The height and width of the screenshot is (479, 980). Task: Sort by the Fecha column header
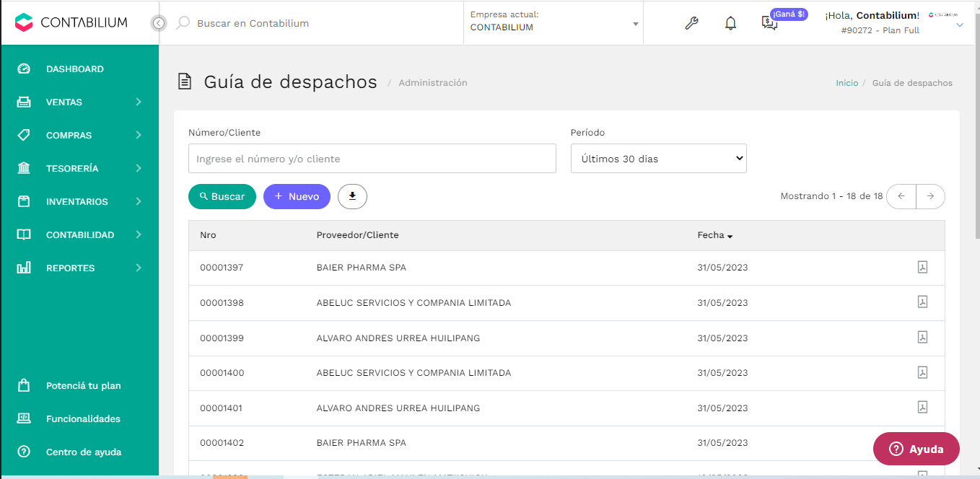click(715, 235)
